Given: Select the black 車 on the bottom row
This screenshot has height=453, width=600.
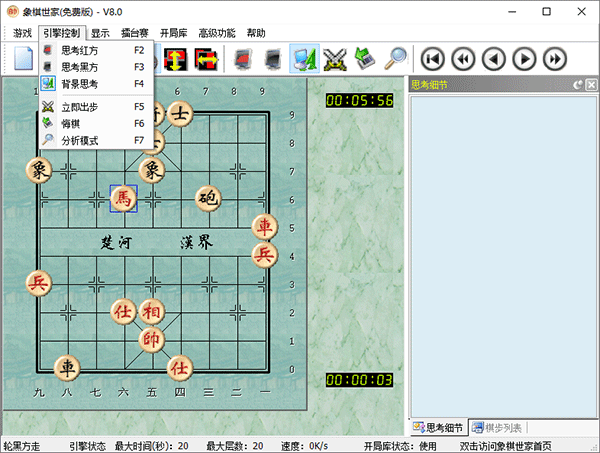Looking at the screenshot, I should (67, 368).
